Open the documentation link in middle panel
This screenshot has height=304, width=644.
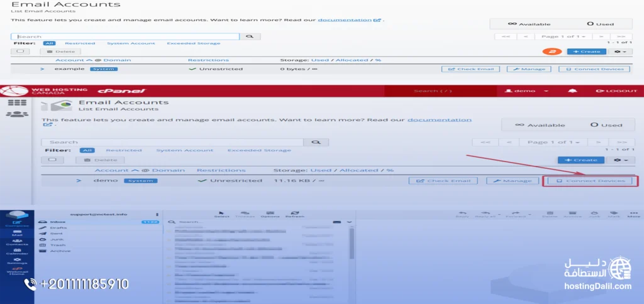(x=440, y=120)
